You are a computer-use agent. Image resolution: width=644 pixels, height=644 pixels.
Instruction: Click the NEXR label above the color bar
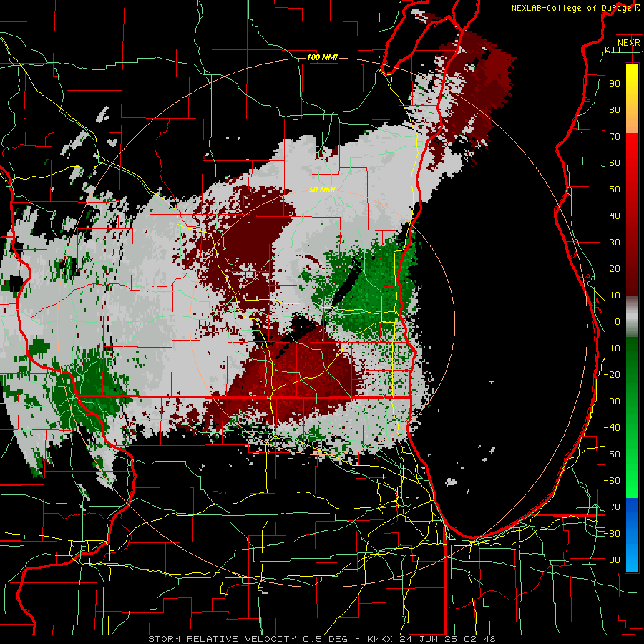click(629, 43)
